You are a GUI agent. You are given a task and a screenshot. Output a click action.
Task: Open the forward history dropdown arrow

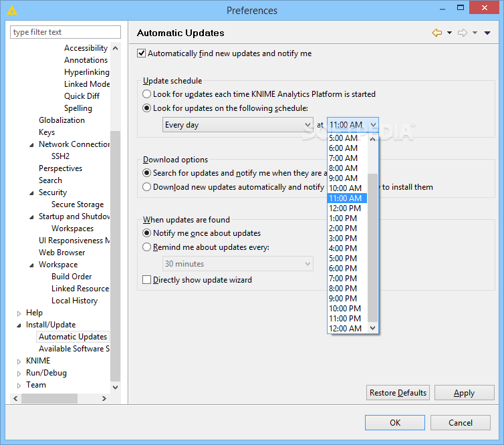pos(475,33)
